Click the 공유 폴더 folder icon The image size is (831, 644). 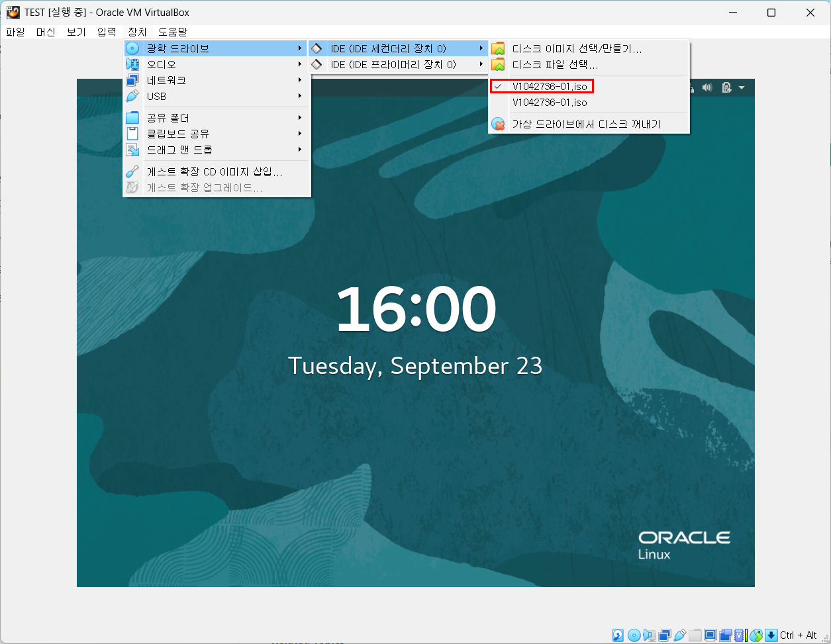tap(132, 118)
